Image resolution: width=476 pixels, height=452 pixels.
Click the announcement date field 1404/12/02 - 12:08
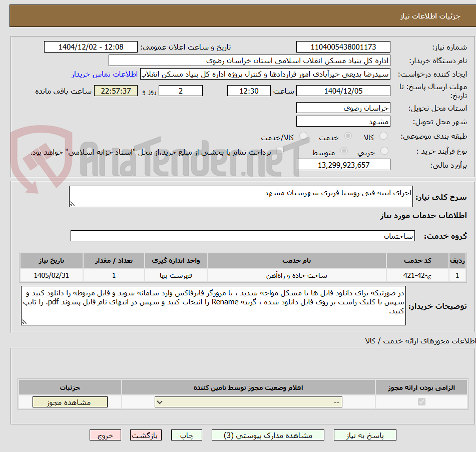pyautogui.click(x=91, y=47)
